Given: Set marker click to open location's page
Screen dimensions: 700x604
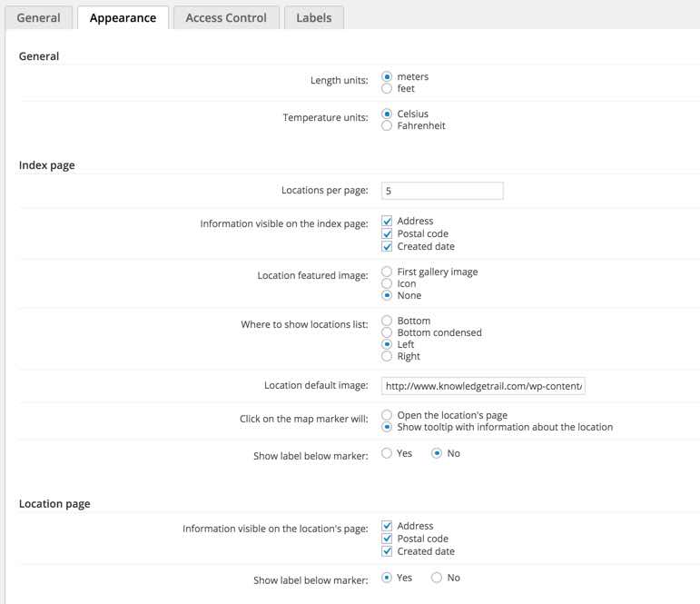Looking at the screenshot, I should click(x=387, y=415).
